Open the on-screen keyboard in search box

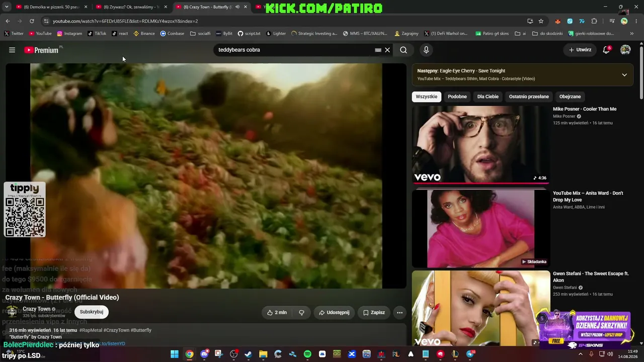tap(378, 50)
